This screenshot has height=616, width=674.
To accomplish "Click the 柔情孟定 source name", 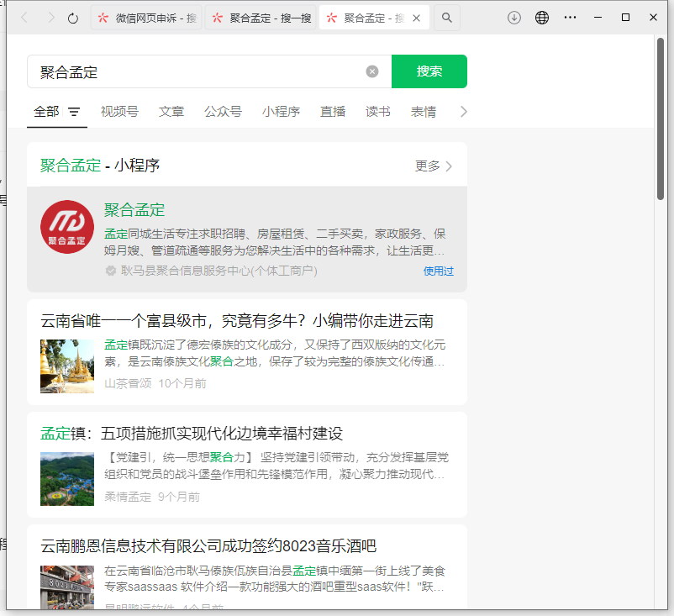I will (x=128, y=497).
